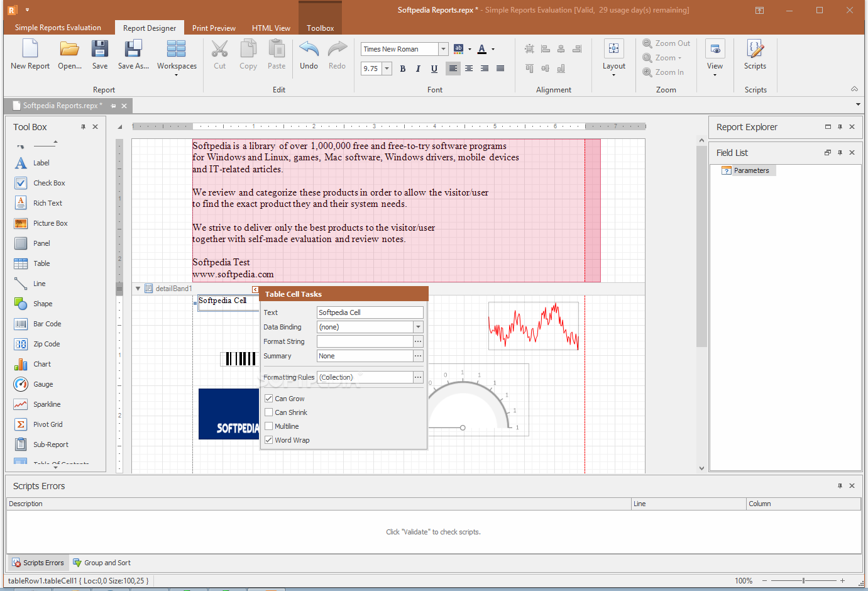This screenshot has width=868, height=591.
Task: Click the New Report icon
Action: click(x=30, y=49)
